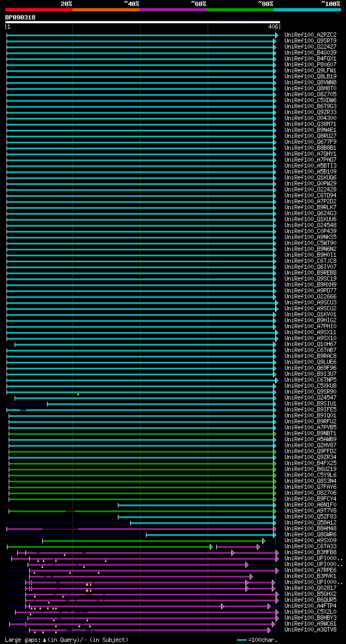Select the UniRef100_B9HIG2 label

pos(310,321)
